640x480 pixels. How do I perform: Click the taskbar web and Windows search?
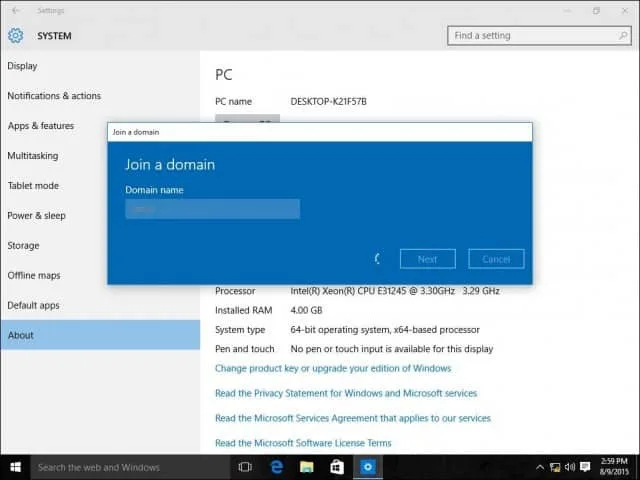click(131, 467)
